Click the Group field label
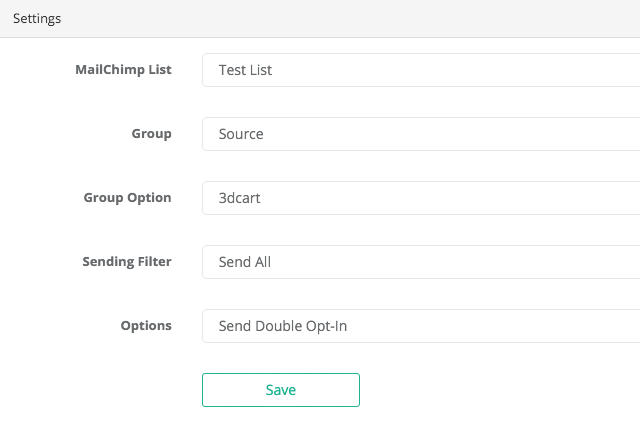 [151, 134]
